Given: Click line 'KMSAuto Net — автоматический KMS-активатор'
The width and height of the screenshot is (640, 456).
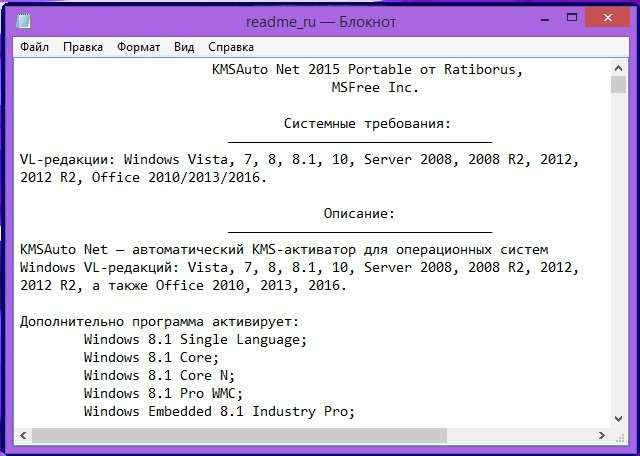Looking at the screenshot, I should tap(284, 249).
